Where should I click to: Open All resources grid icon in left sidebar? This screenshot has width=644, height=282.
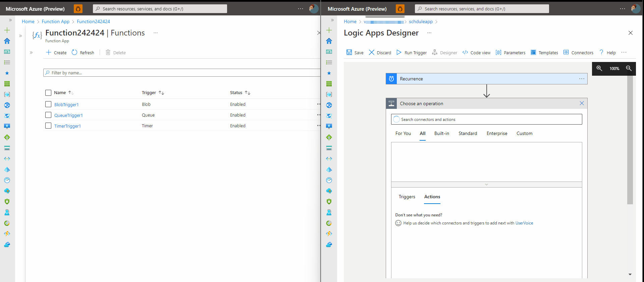(7, 84)
